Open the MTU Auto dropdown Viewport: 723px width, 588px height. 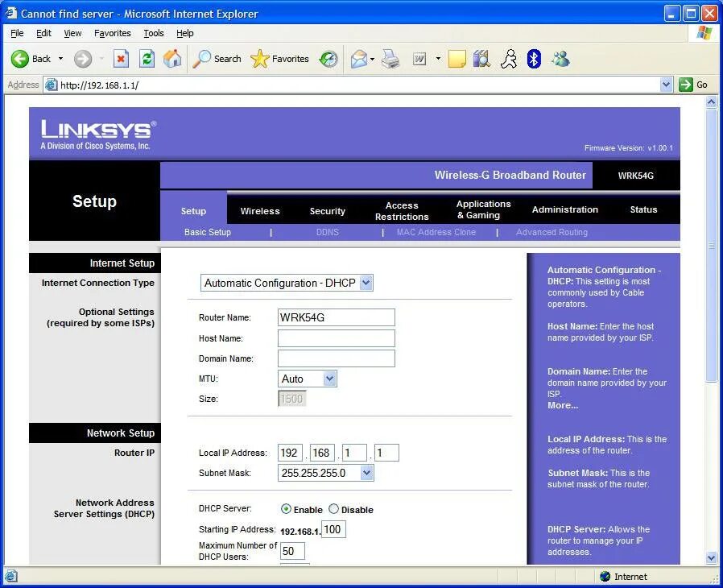pyautogui.click(x=308, y=379)
